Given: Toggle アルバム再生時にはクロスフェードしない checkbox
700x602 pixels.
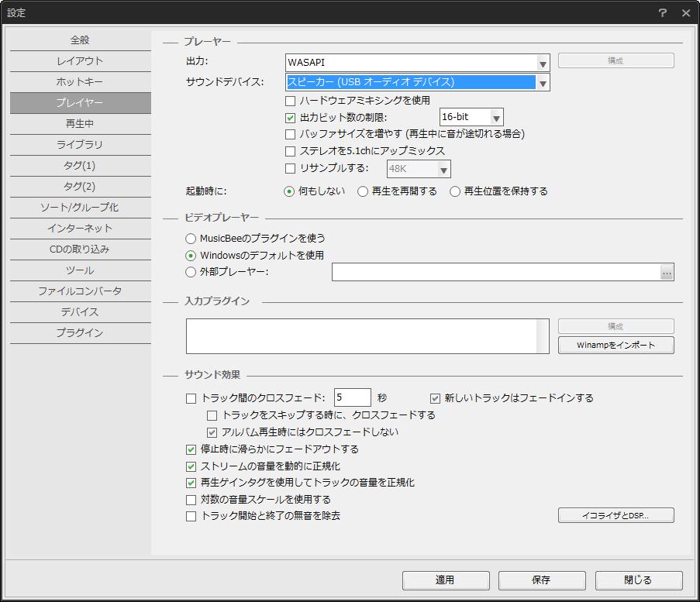Looking at the screenshot, I should tap(212, 432).
